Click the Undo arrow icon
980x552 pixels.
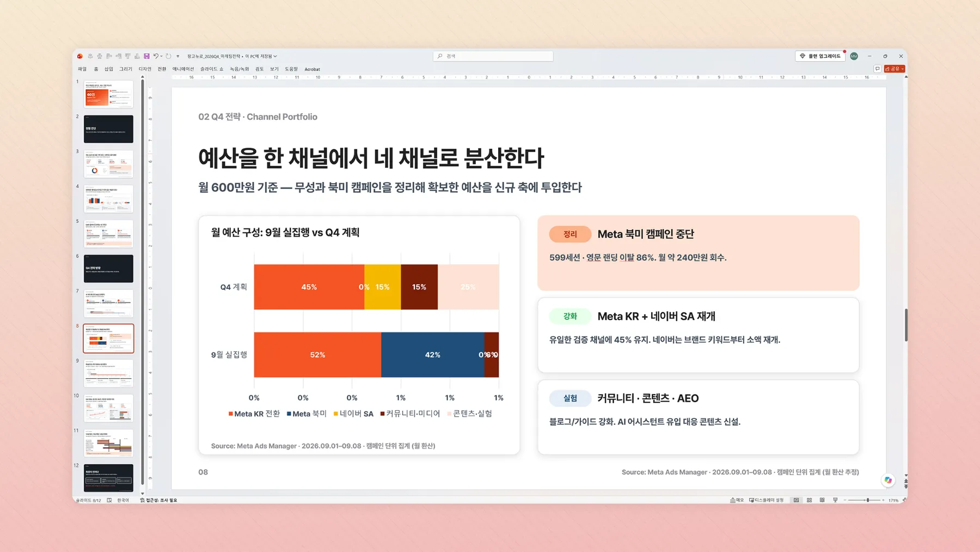tap(156, 56)
